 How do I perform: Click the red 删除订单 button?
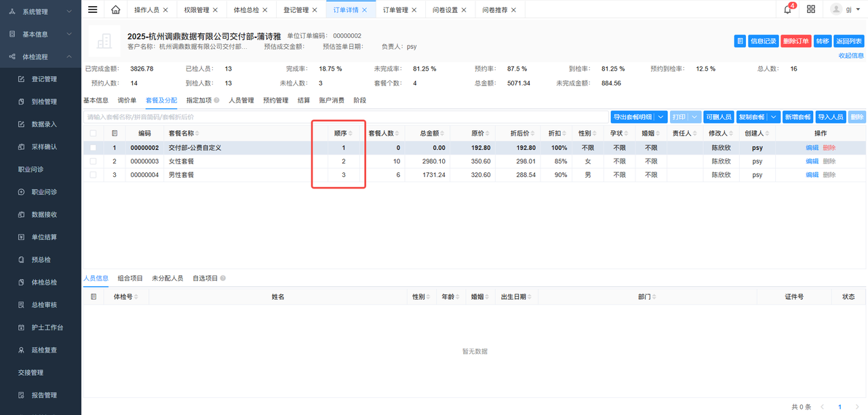coord(795,41)
